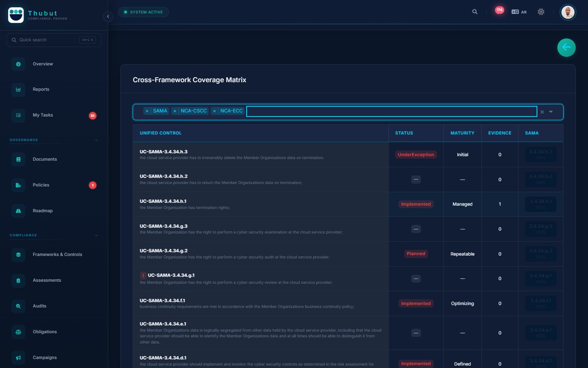The height and width of the screenshot is (368, 588).
Task: Open control UC-SAMA-3.4.34.g.2
Action: click(164, 251)
